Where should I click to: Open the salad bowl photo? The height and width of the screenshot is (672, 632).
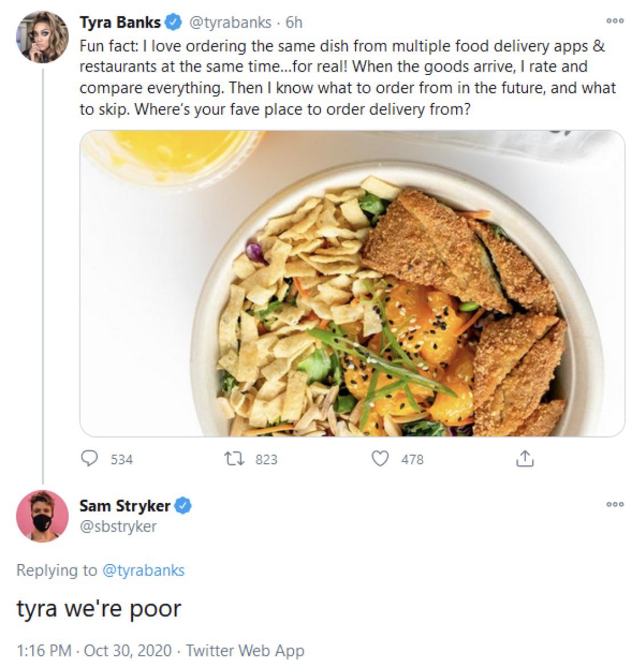point(352,283)
